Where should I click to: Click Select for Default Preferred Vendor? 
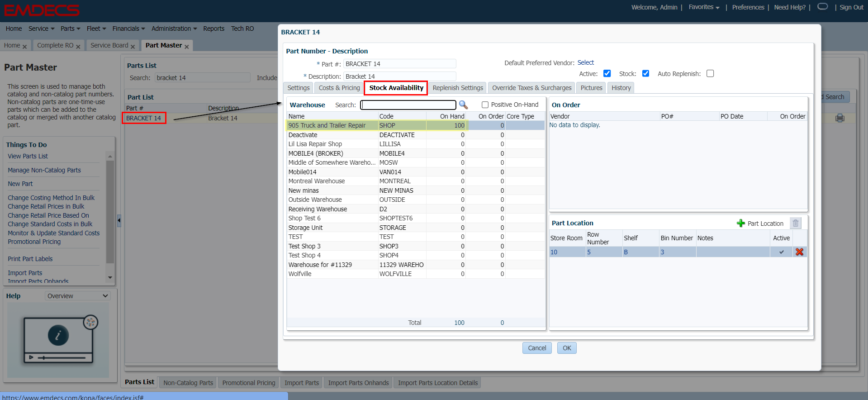(x=585, y=62)
